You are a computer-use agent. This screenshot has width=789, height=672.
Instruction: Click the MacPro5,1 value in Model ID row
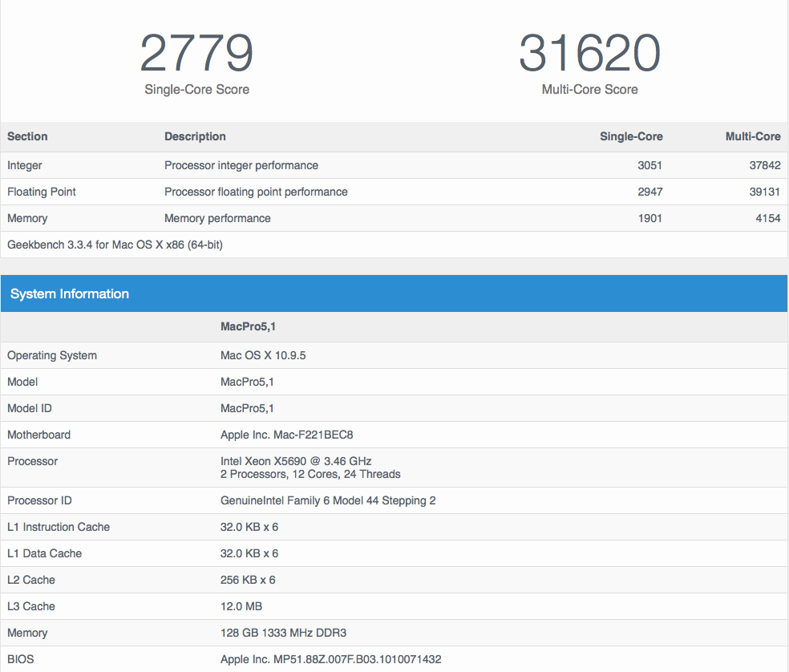click(x=247, y=408)
